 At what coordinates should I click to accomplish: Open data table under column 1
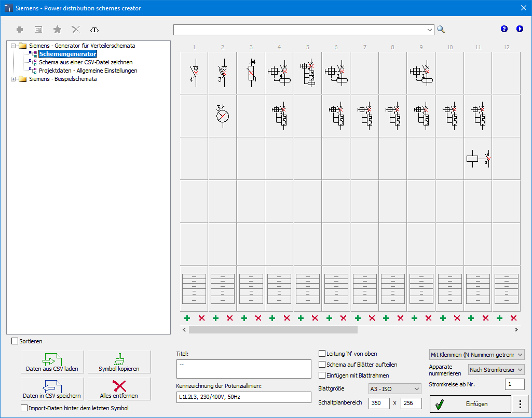(194, 289)
